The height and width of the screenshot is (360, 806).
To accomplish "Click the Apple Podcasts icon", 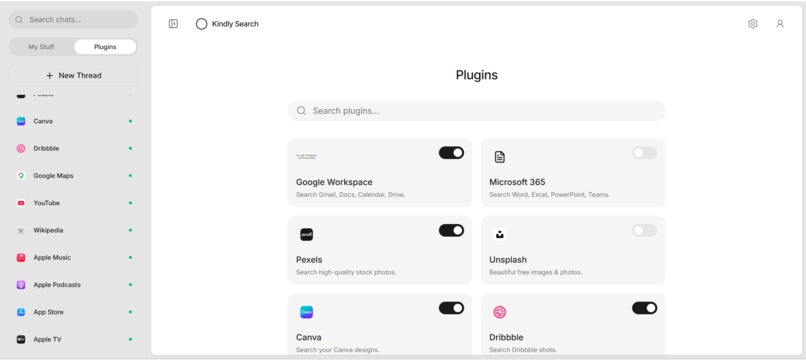I will point(21,285).
